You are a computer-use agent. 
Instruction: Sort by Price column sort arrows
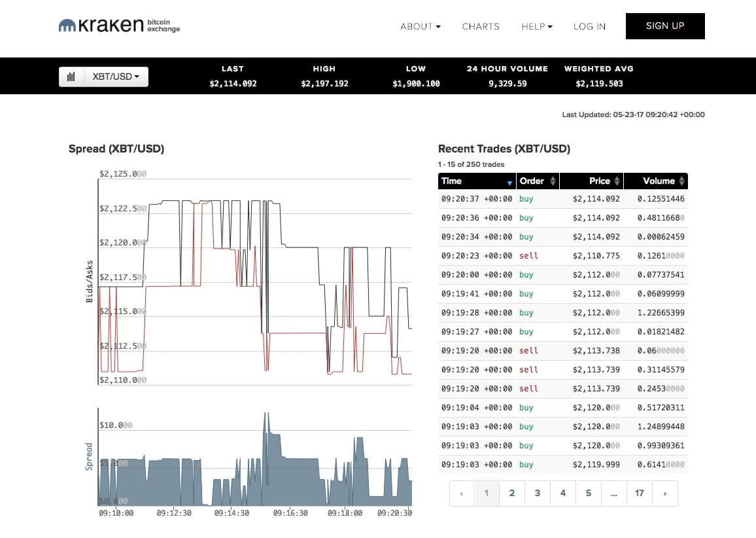coord(616,181)
